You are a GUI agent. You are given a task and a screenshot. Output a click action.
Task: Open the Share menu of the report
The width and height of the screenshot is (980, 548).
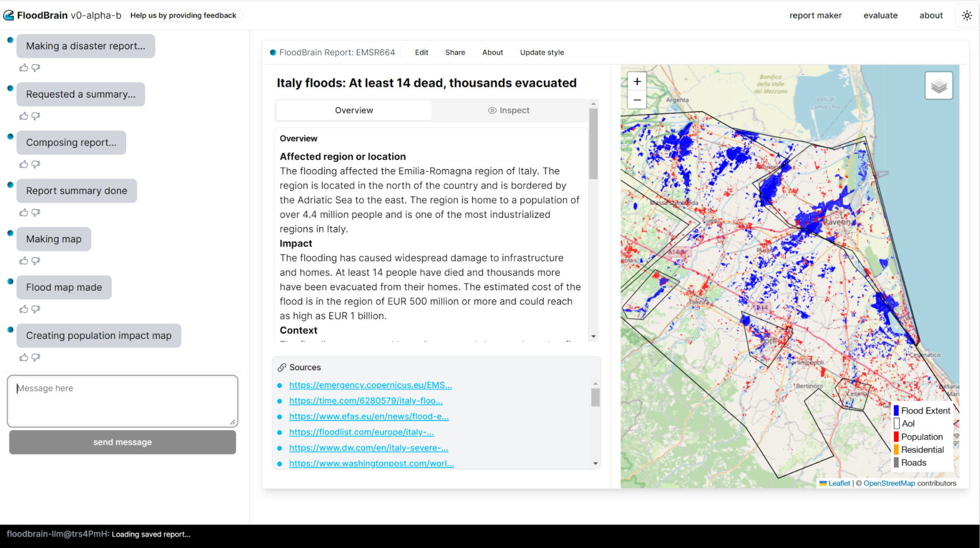tap(455, 52)
